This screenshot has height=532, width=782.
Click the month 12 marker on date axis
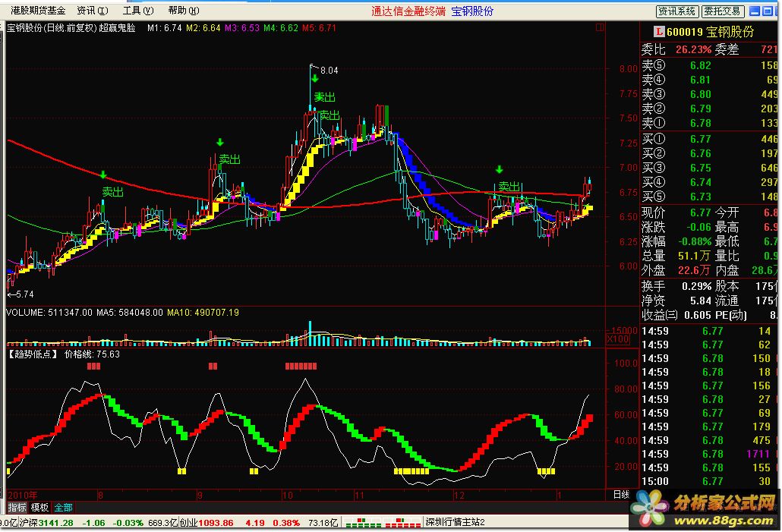pos(459,495)
